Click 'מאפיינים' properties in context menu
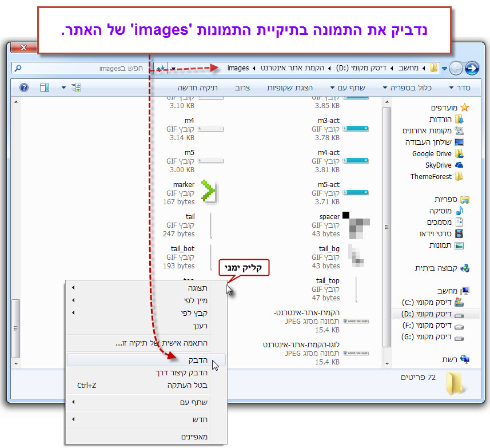The width and height of the screenshot is (490, 448). click(146, 437)
